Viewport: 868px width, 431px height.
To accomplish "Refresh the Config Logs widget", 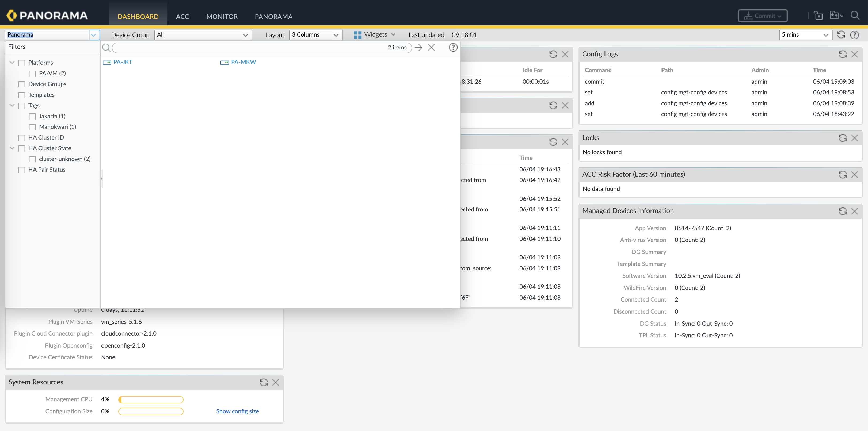I will point(842,54).
